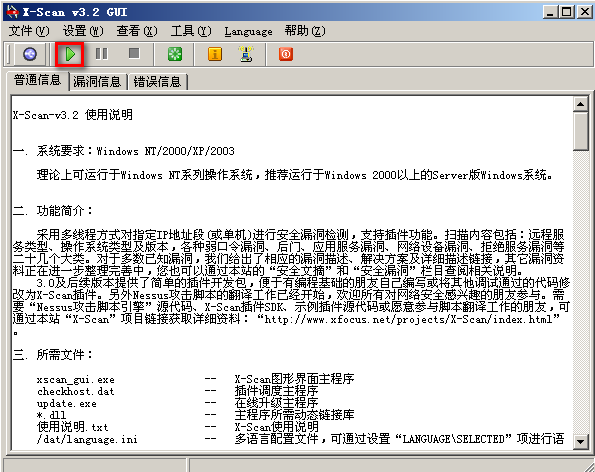
Task: Switch to the 错误信息 tab
Action: pos(157,82)
